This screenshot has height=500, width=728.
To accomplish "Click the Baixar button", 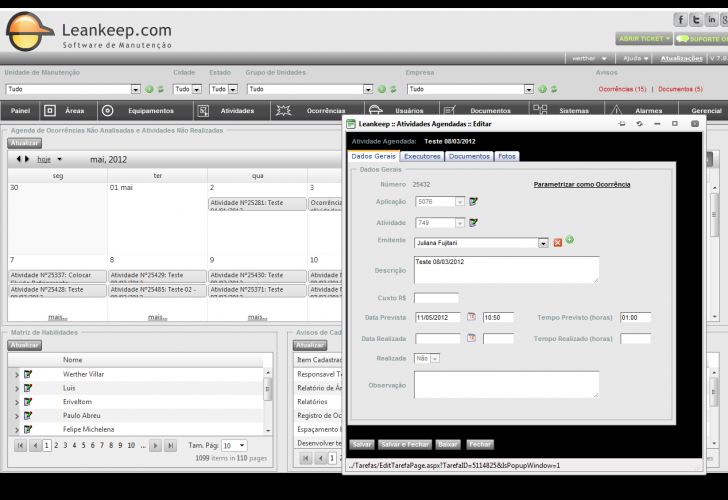I will pos(448,444).
